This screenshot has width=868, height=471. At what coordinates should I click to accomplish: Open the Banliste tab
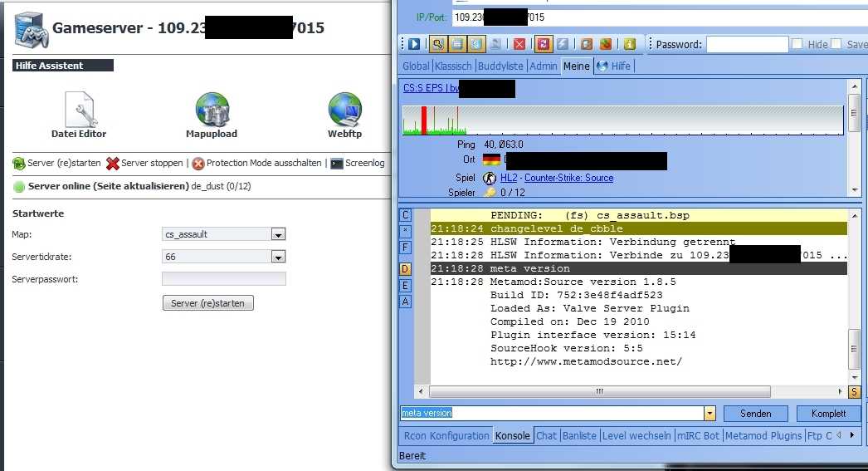coord(579,435)
